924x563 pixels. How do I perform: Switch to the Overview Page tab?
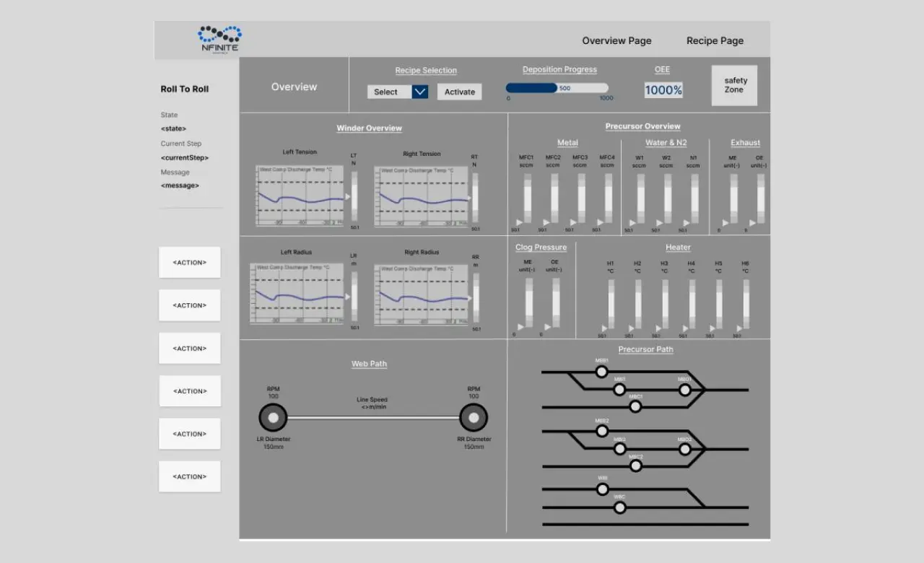coord(616,40)
